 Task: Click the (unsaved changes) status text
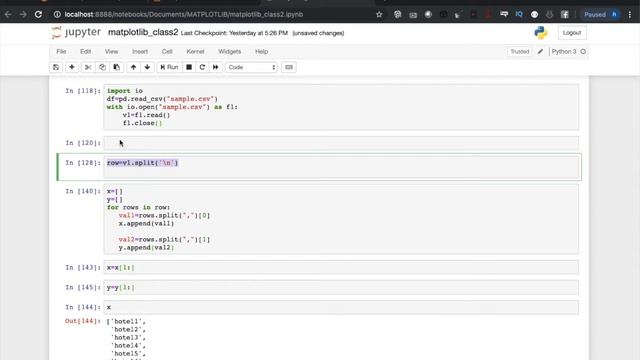click(318, 33)
